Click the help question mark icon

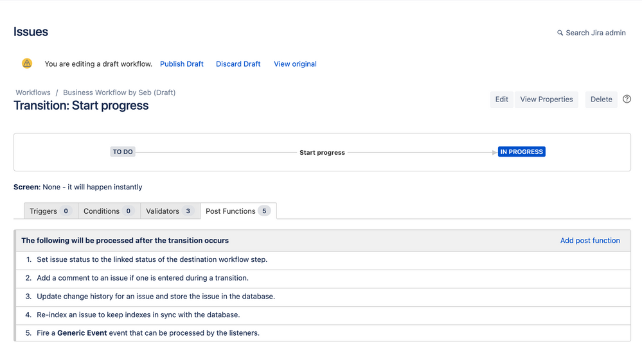coord(627,99)
